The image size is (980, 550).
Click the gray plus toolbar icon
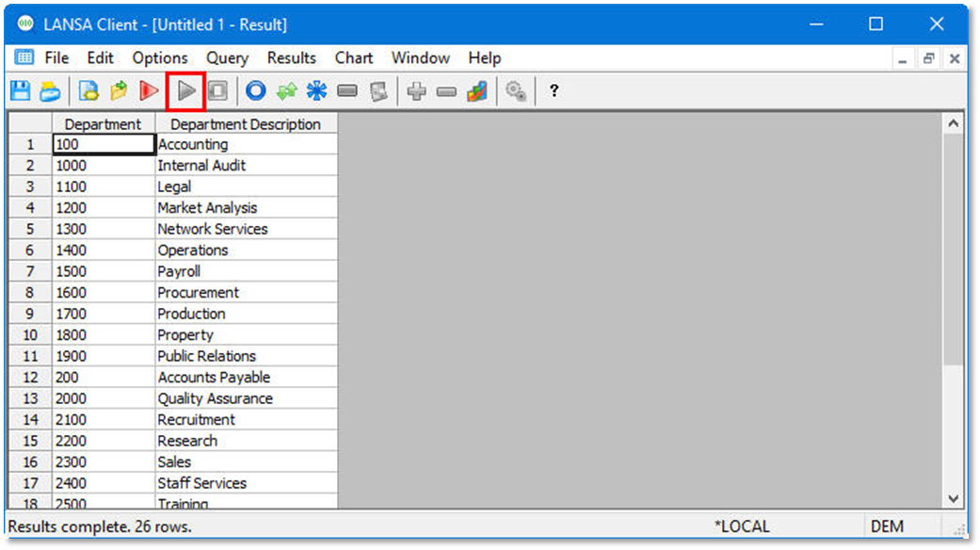[416, 91]
